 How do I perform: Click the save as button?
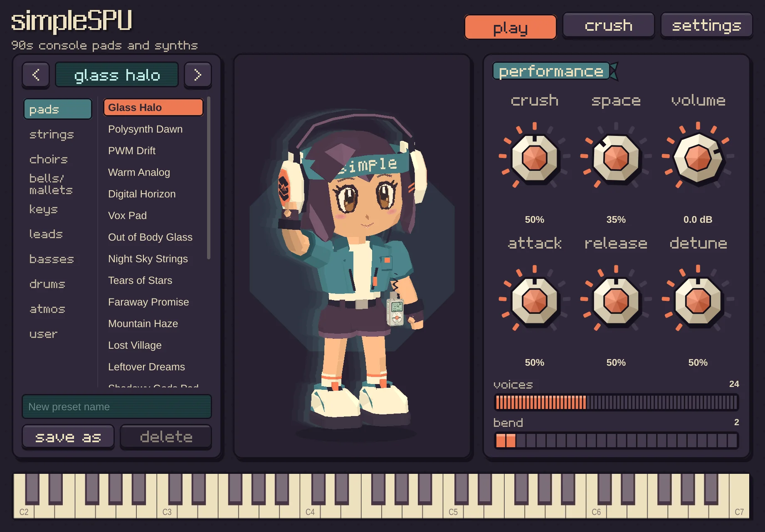tap(68, 436)
